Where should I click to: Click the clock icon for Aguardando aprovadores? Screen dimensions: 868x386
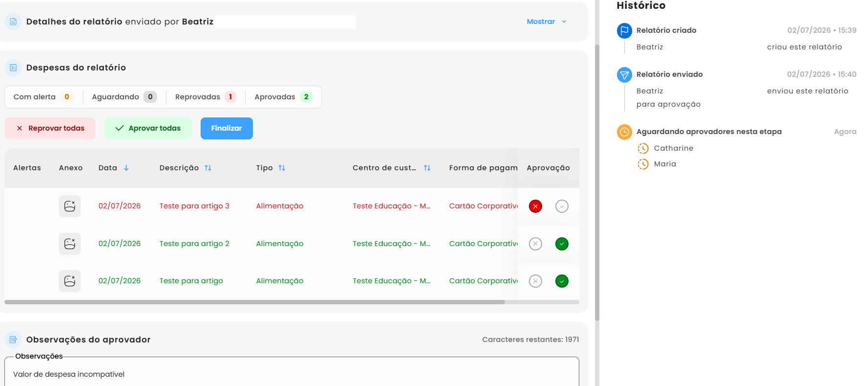(624, 132)
